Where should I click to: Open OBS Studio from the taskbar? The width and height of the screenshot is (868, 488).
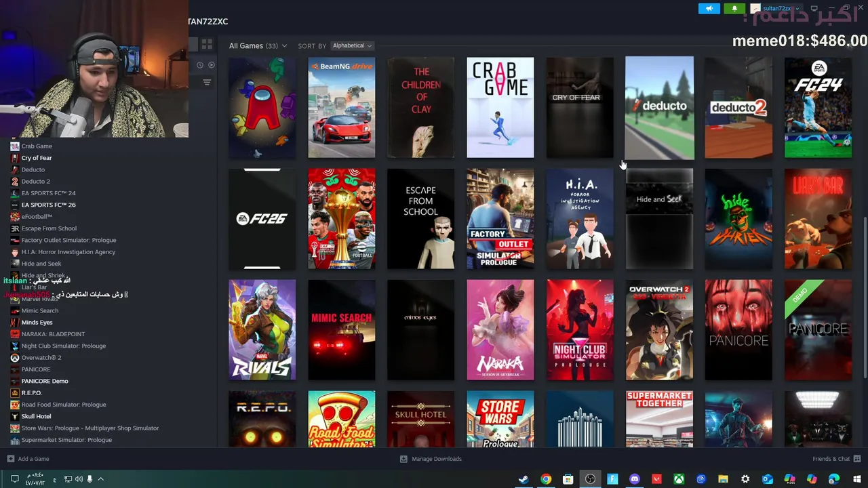click(590, 479)
